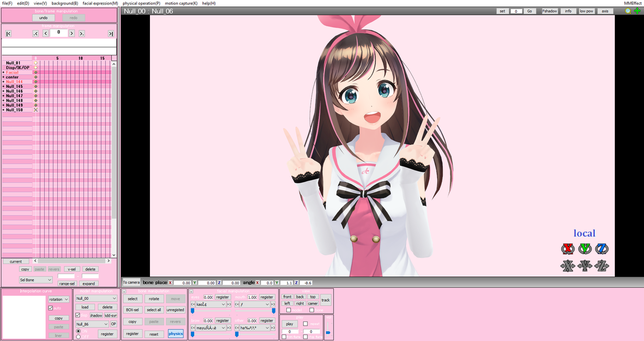Screen dimensions: 644x341
Task: Open the mouth morph dropdown
Action: 255,304
